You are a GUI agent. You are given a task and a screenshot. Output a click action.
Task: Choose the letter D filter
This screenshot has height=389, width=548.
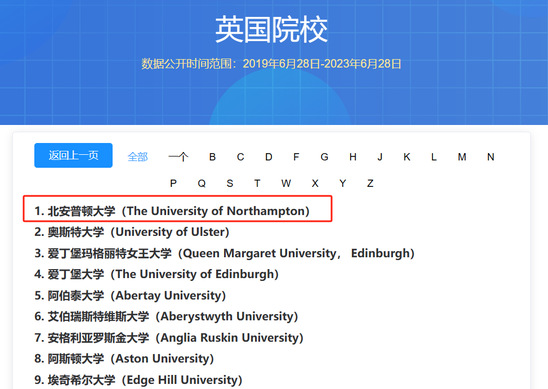268,157
